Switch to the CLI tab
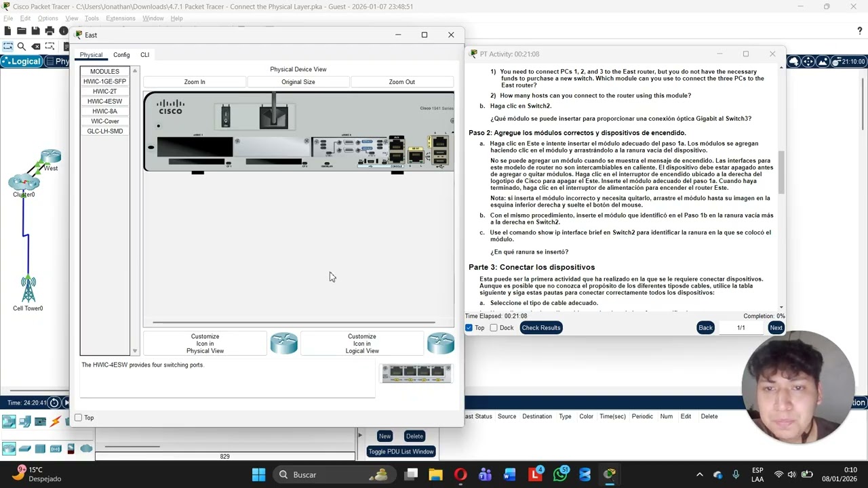This screenshot has height=488, width=868. coord(144,55)
